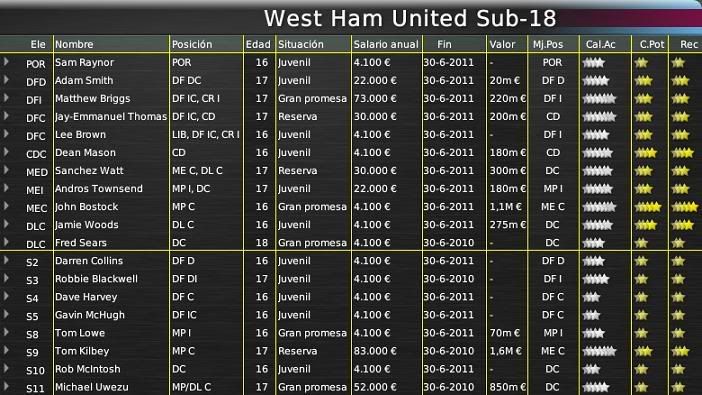This screenshot has width=702, height=395.
Task: Click Adam Smith's recommendation stars
Action: [680, 81]
